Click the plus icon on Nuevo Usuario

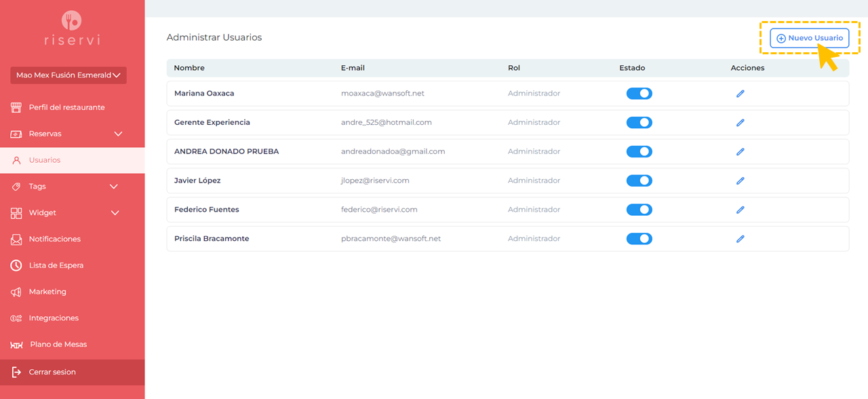(x=781, y=39)
